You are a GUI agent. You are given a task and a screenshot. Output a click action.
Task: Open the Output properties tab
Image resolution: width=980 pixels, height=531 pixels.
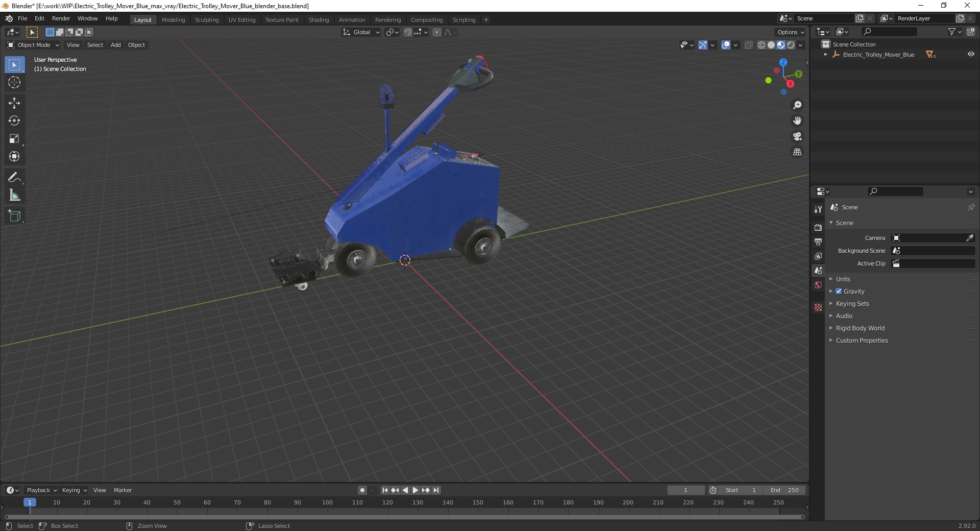point(818,242)
